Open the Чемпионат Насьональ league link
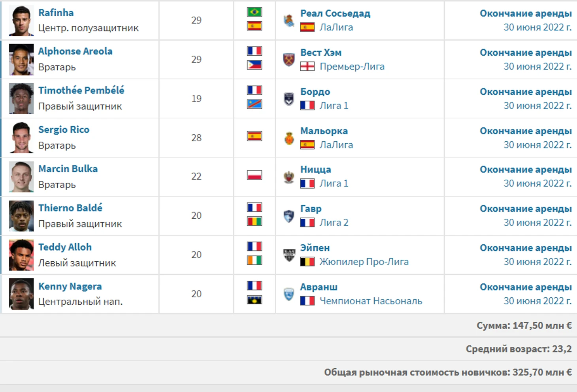 click(x=371, y=301)
